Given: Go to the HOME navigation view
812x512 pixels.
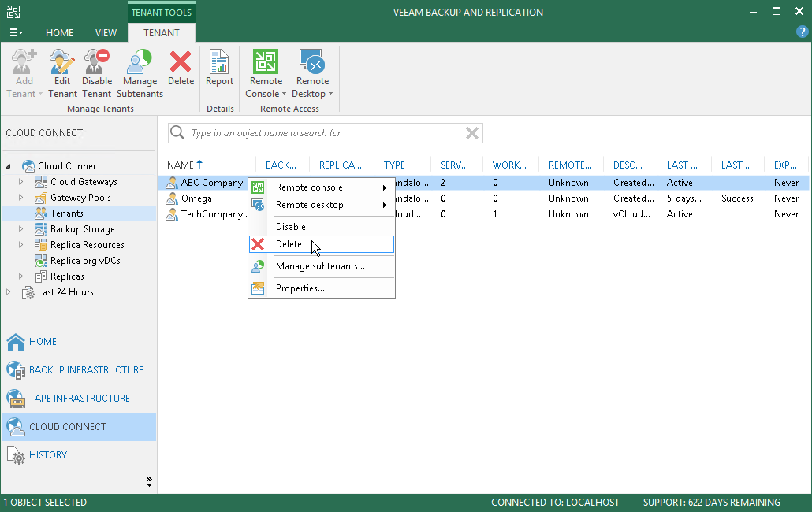Looking at the screenshot, I should (x=79, y=341).
